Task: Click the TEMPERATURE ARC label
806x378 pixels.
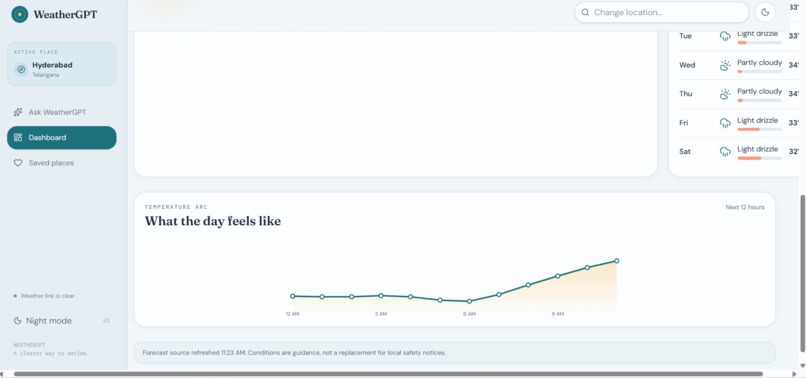Action: pos(176,207)
